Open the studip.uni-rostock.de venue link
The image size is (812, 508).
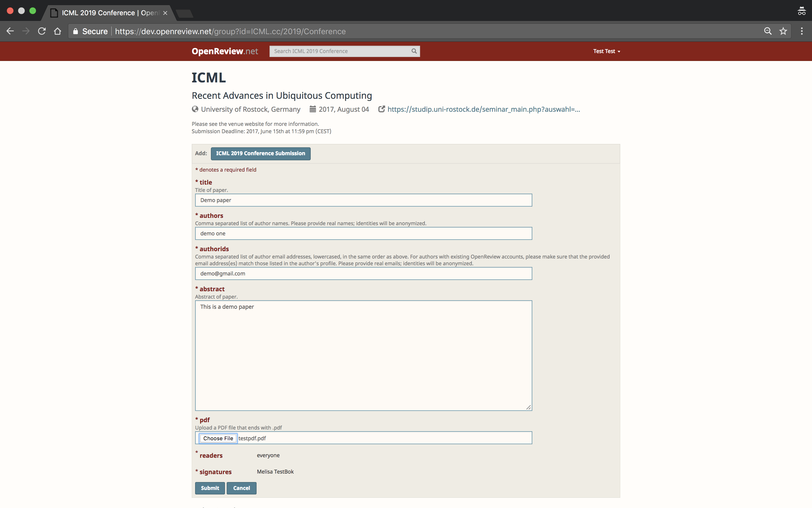pos(484,109)
